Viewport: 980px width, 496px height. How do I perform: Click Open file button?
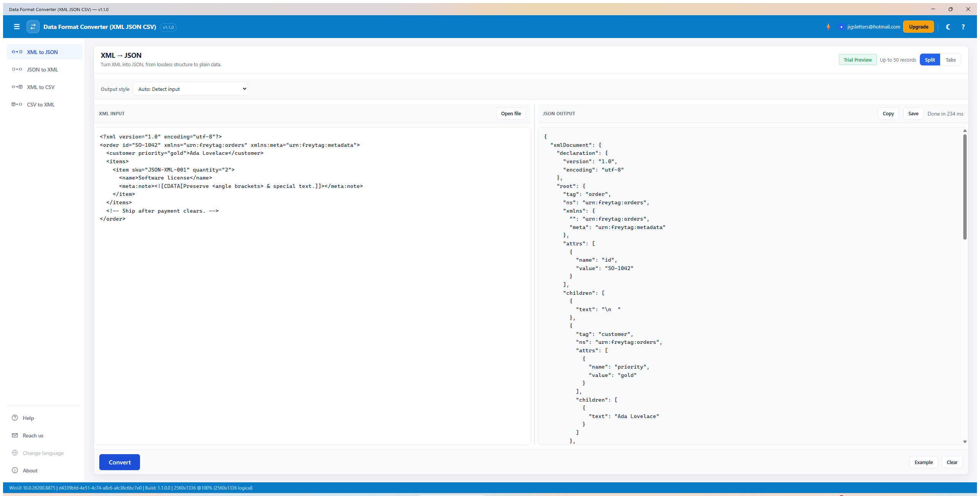pyautogui.click(x=511, y=113)
